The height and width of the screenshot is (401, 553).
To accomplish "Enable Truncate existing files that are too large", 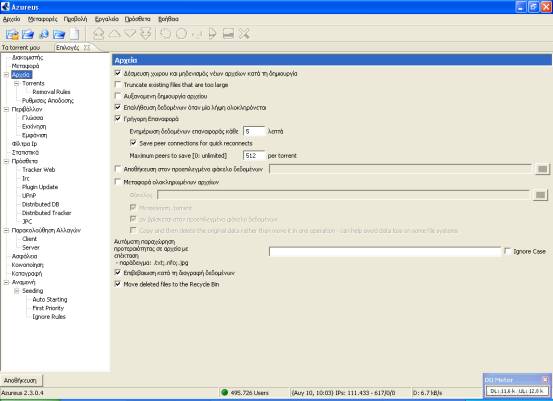I will point(118,85).
